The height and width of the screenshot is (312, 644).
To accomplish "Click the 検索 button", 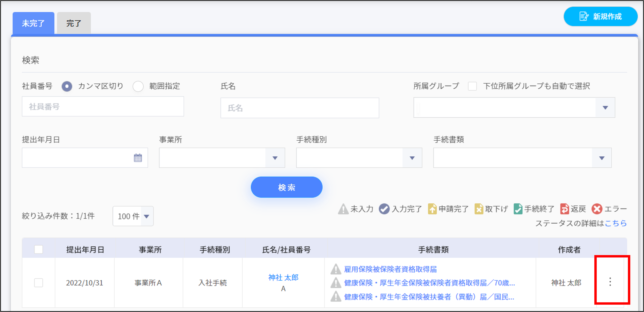I will pos(286,187).
